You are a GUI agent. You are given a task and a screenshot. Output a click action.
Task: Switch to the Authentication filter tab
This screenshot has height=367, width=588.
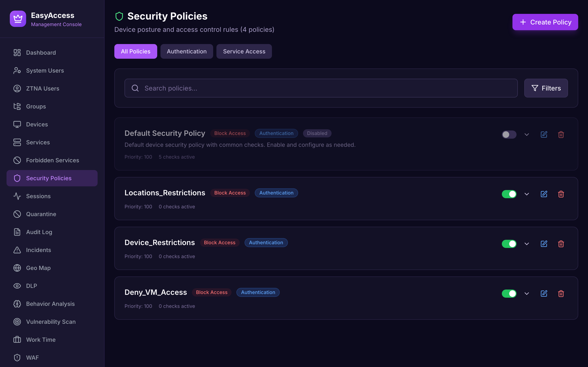[187, 51]
